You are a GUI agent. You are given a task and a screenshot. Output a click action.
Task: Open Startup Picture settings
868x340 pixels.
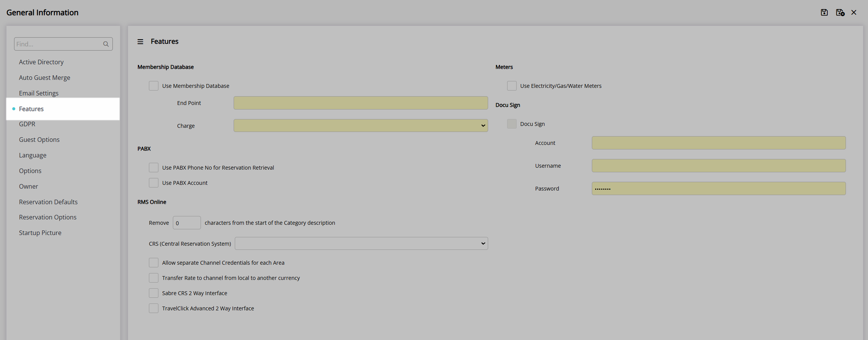coord(40,233)
